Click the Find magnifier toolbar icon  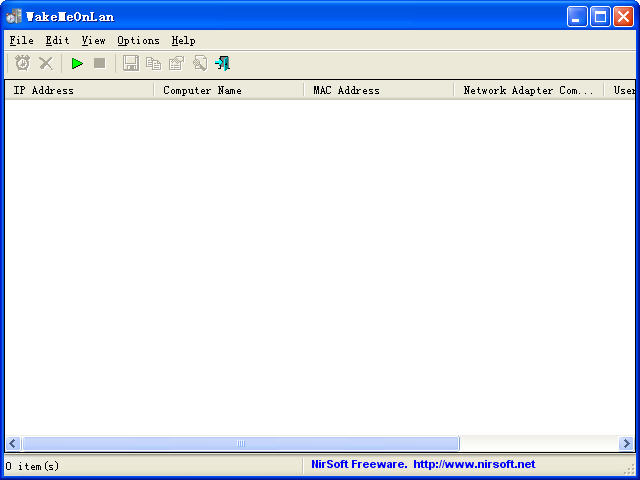click(x=200, y=63)
